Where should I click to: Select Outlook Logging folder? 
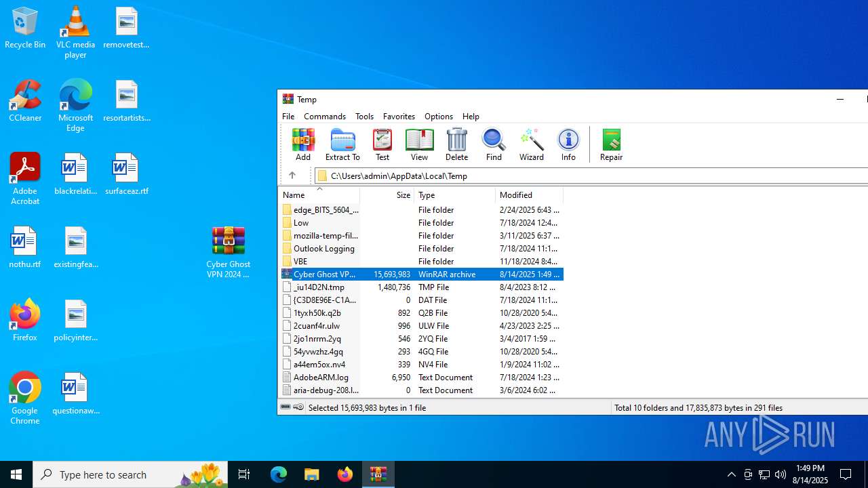coord(422,249)
